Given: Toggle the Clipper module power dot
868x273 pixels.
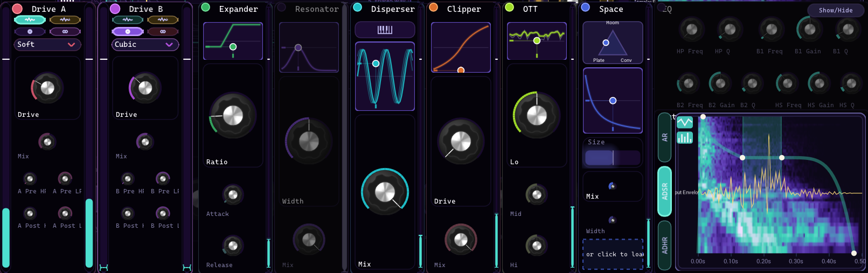Looking at the screenshot, I should 433,8.
